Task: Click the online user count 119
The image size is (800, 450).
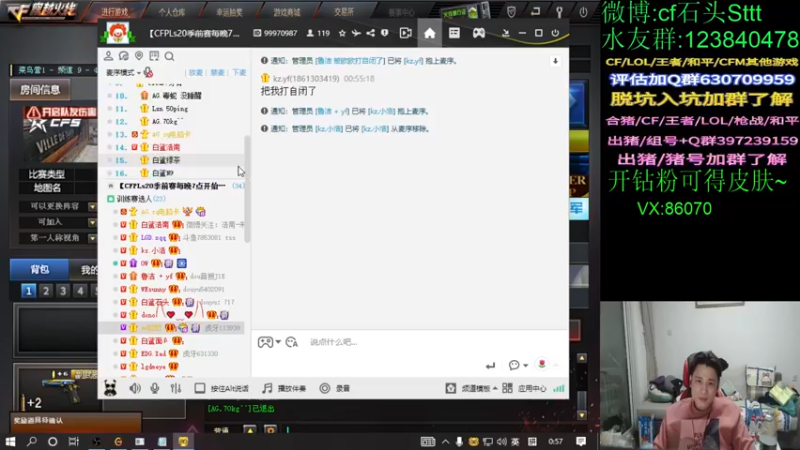Action: (x=323, y=33)
